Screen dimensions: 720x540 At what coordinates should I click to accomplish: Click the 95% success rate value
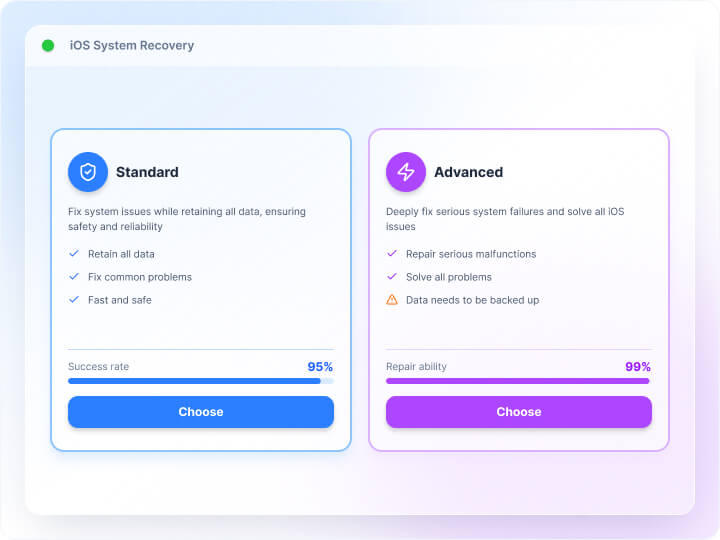click(x=320, y=367)
